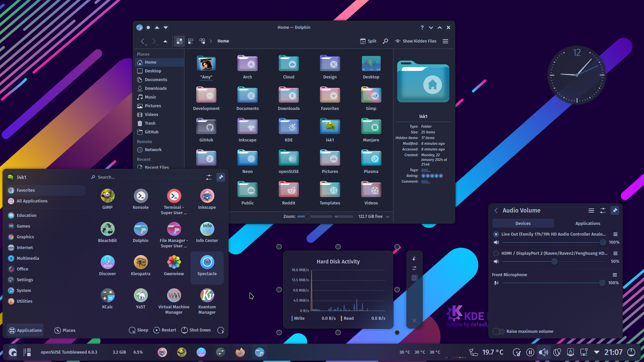Expand path breadcrumb chevron before Home
Viewport: 644px width, 362px height.
click(x=211, y=41)
